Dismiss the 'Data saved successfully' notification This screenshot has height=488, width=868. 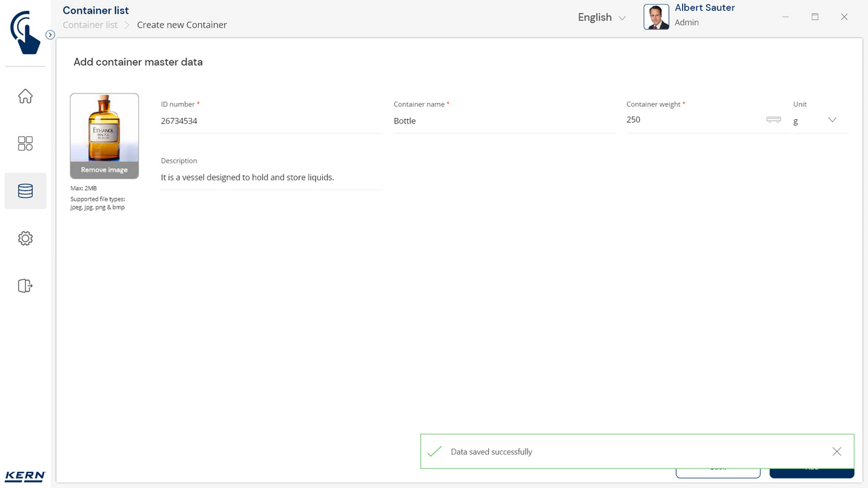coord(836,451)
